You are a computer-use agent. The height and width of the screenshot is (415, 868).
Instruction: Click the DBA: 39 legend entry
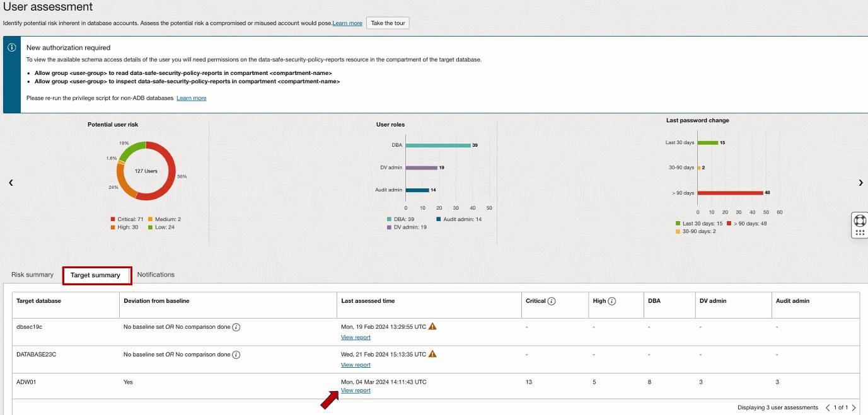(x=400, y=219)
